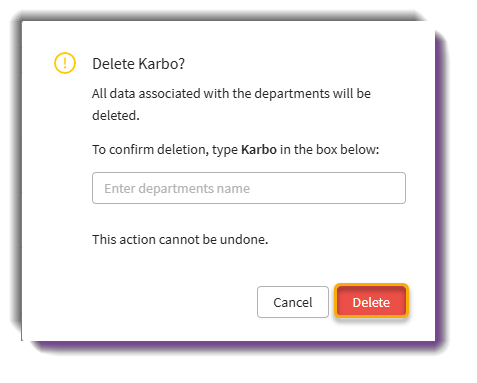Focus the Enter departments name field
477x383 pixels.
pos(249,188)
